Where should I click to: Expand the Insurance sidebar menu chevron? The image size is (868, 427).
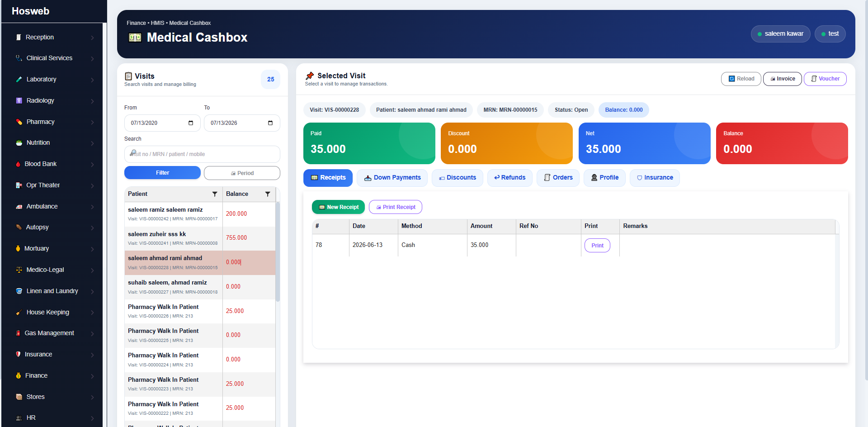click(x=92, y=355)
